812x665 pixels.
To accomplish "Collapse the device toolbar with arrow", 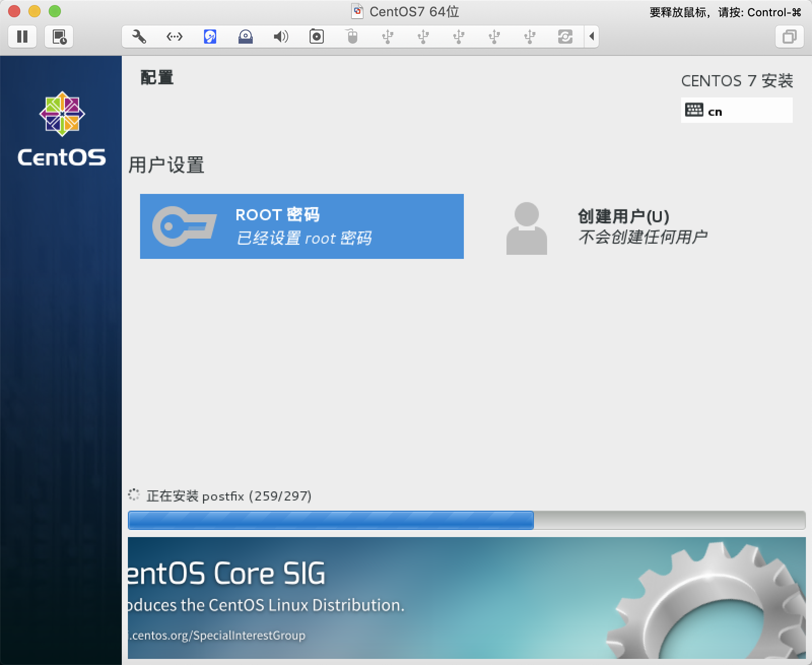I will (592, 37).
